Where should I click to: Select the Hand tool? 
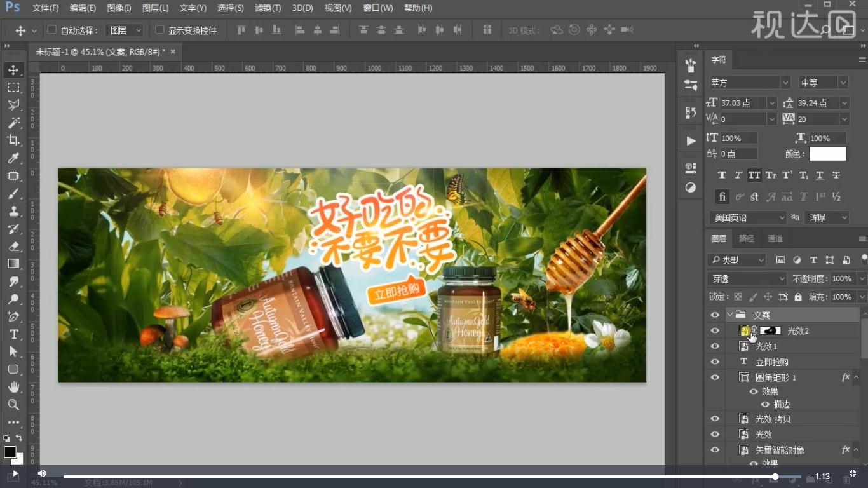(13, 387)
